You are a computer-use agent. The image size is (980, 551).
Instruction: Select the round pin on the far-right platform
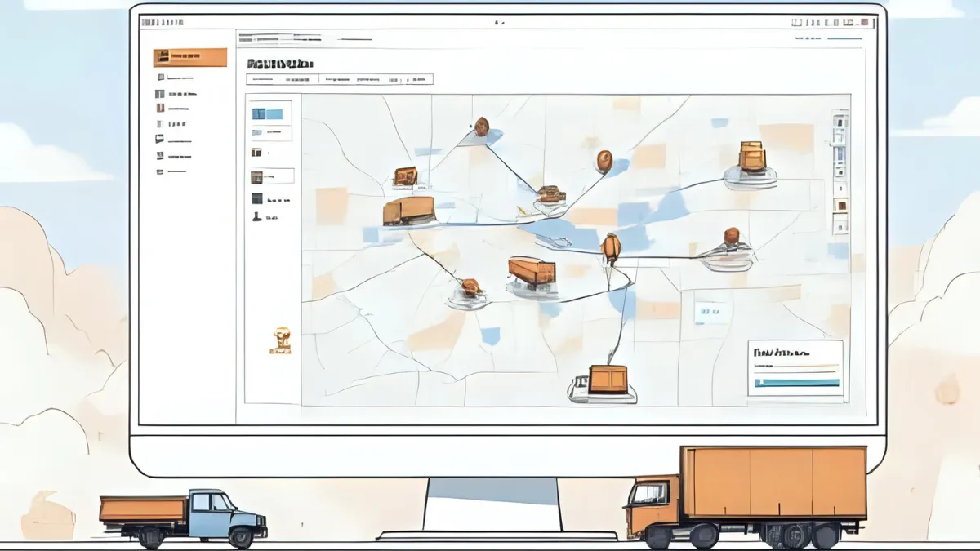(x=731, y=236)
